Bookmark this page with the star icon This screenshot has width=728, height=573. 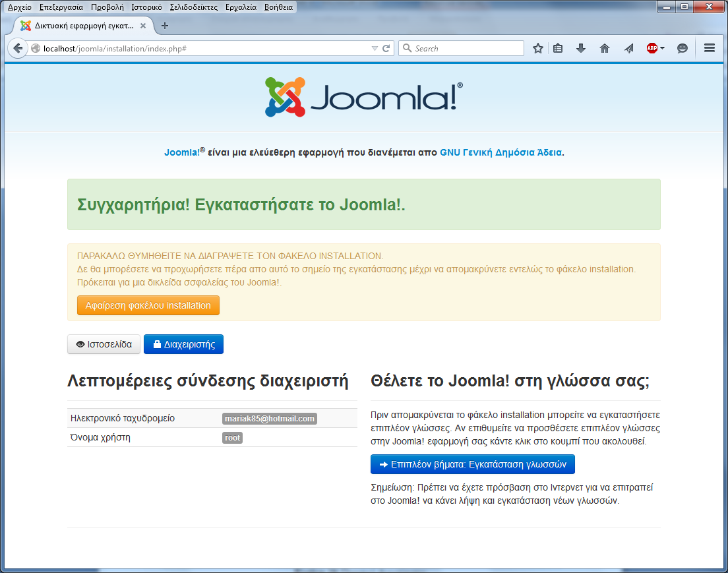537,48
